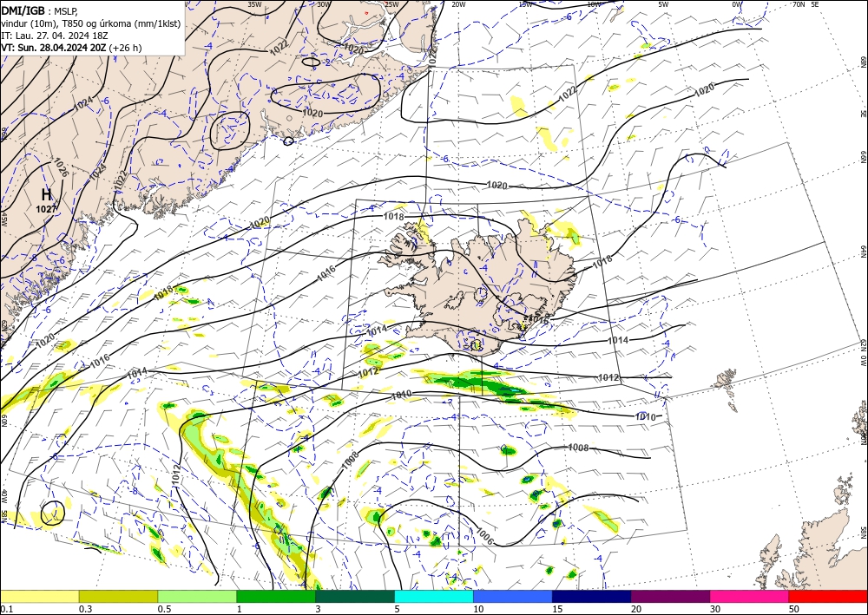
Task: Click the olive 0.3–0.5 mm legend swatch
Action: [x=118, y=596]
